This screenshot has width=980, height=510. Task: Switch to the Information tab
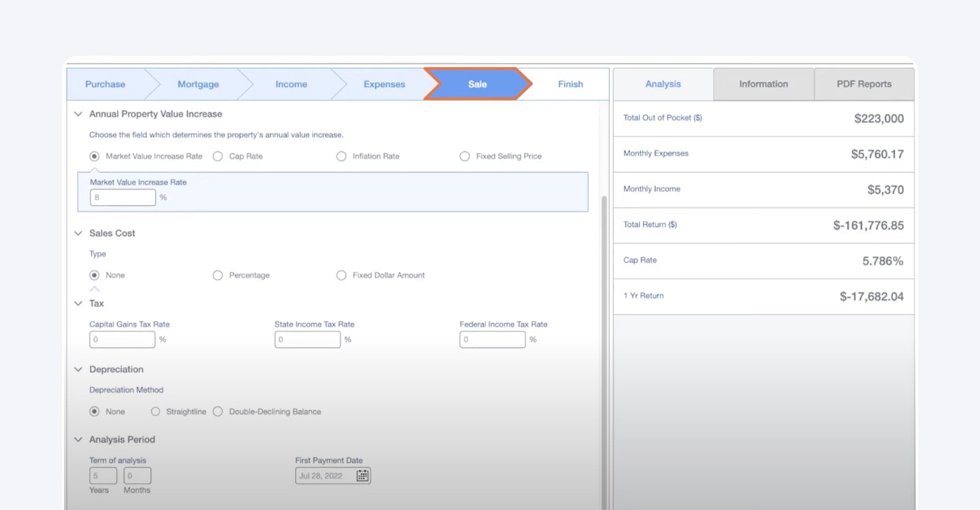(x=763, y=84)
